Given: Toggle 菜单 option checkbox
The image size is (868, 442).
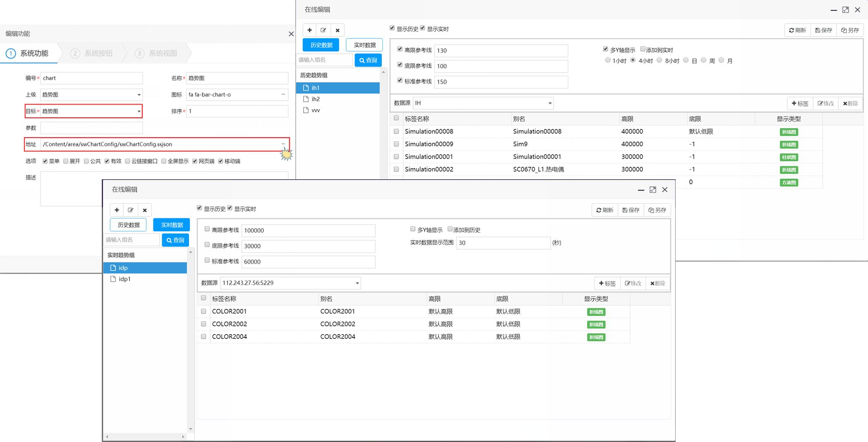Looking at the screenshot, I should 45,161.
